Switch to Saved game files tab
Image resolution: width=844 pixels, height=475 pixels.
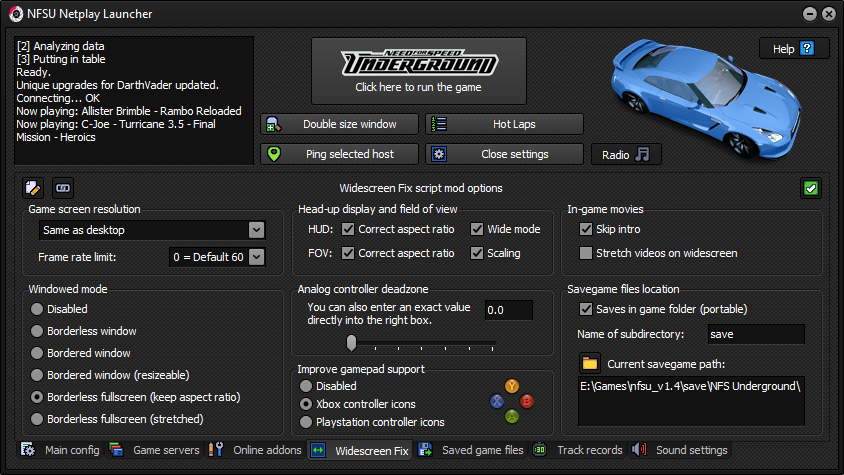click(x=472, y=450)
